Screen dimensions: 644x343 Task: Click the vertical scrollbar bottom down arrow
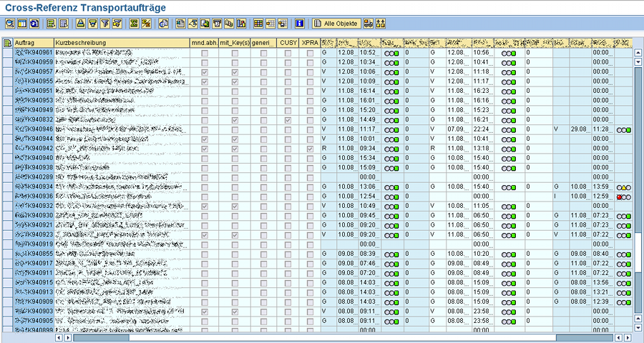click(638, 328)
